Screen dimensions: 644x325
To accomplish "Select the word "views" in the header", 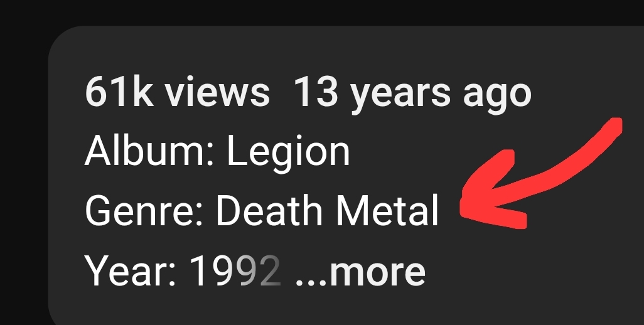I will pyautogui.click(x=217, y=92).
